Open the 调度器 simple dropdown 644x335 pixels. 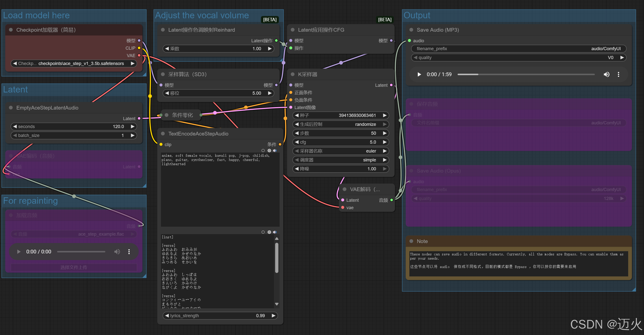coord(340,160)
